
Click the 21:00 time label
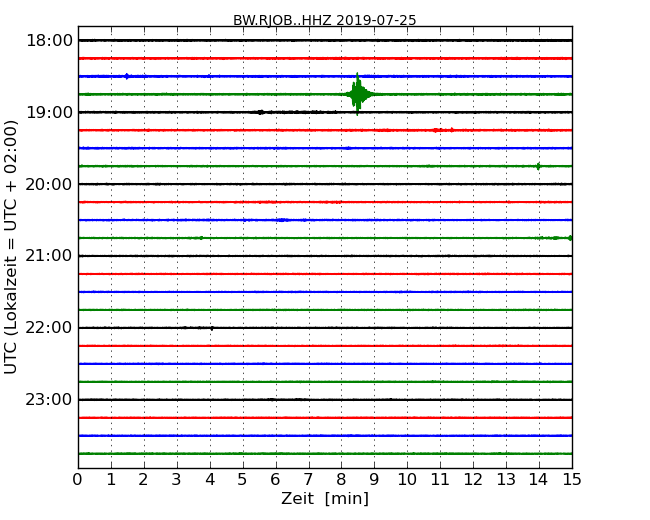(x=49, y=256)
